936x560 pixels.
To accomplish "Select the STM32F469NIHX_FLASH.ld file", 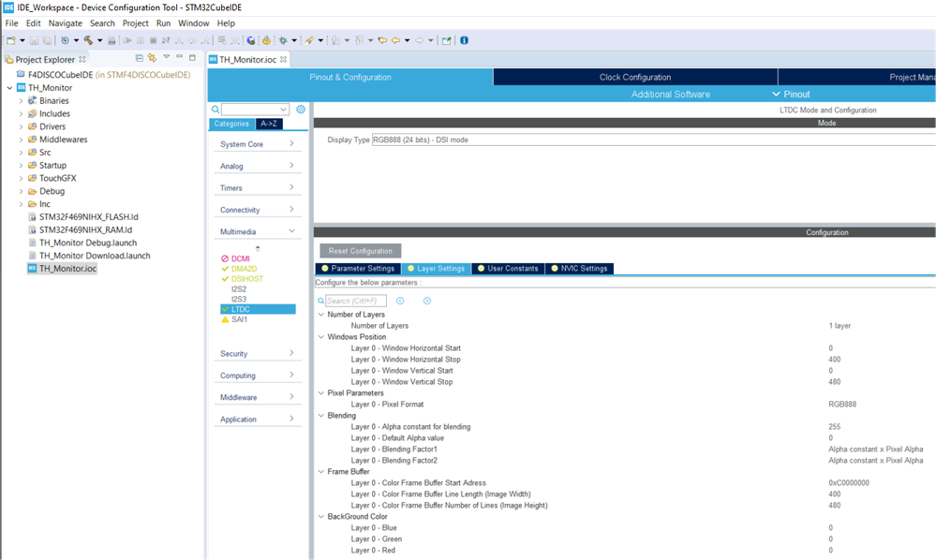I will click(x=88, y=217).
